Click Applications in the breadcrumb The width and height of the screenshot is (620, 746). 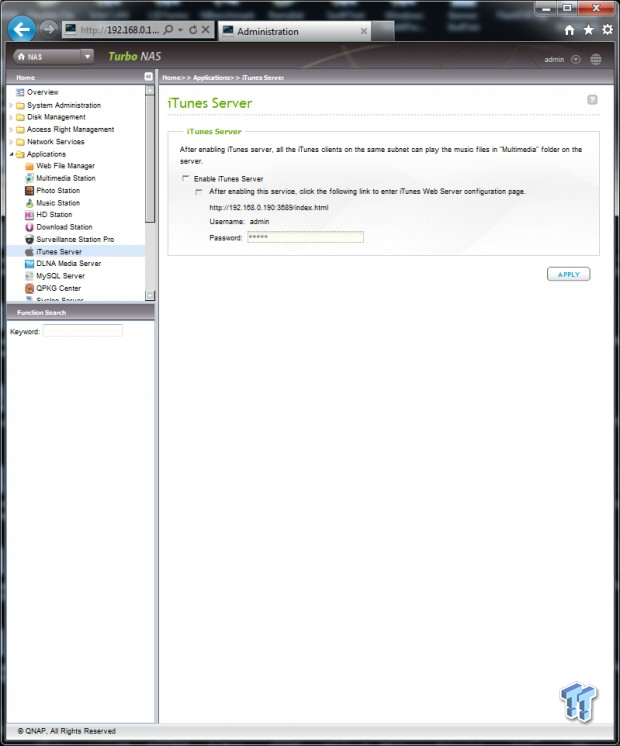click(211, 78)
